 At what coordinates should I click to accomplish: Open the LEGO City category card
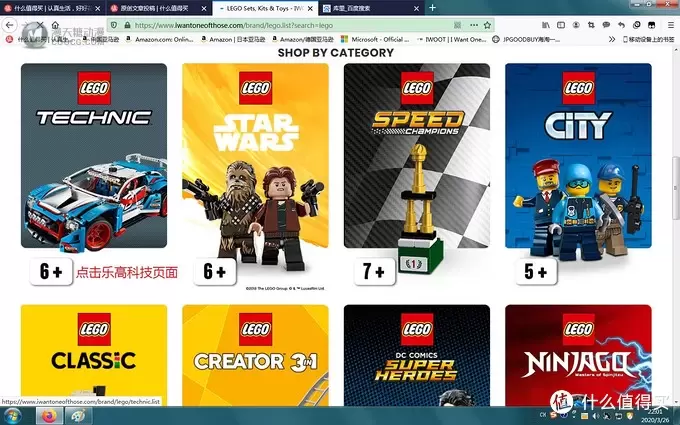click(578, 156)
